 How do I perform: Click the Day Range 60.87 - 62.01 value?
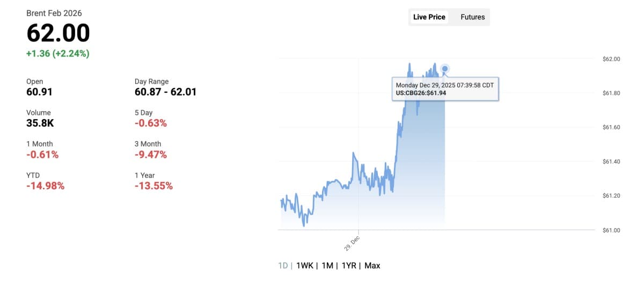tap(165, 92)
